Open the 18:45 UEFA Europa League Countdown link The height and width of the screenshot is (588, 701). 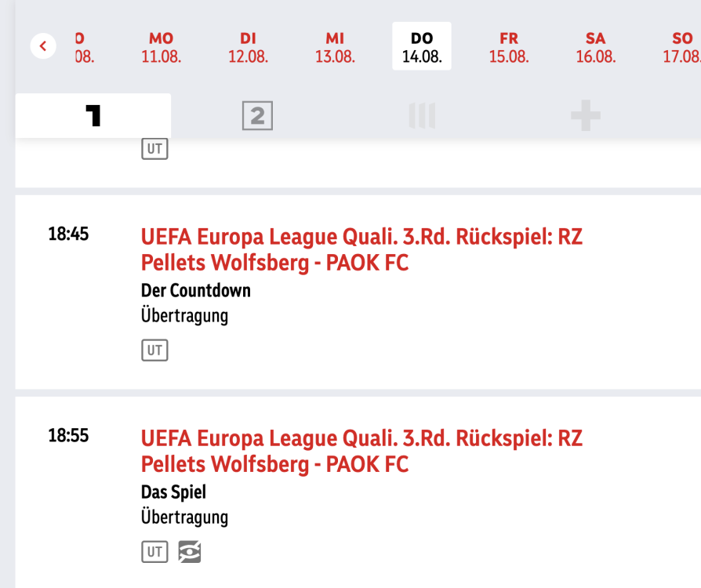click(361, 249)
